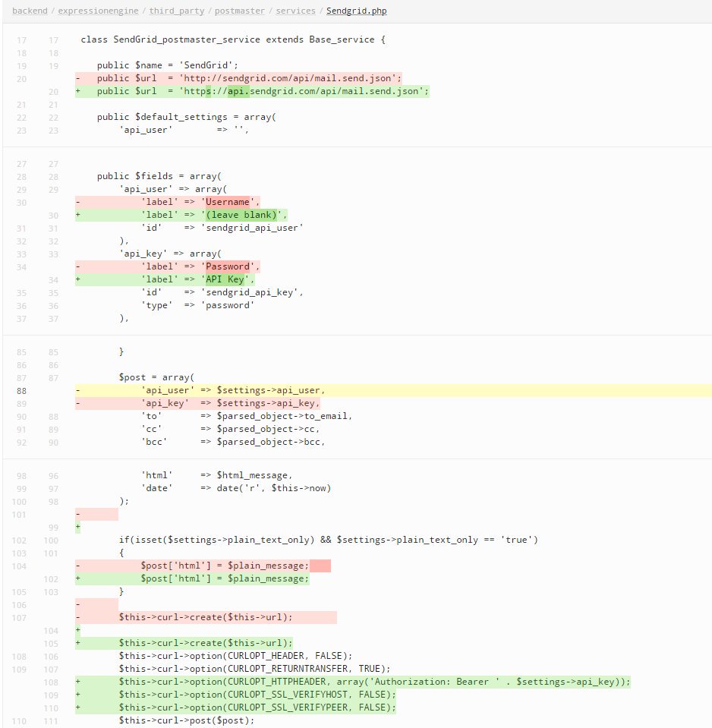Image resolution: width=712 pixels, height=728 pixels.
Task: Select the removed $settings->api_key line
Action: click(197, 403)
